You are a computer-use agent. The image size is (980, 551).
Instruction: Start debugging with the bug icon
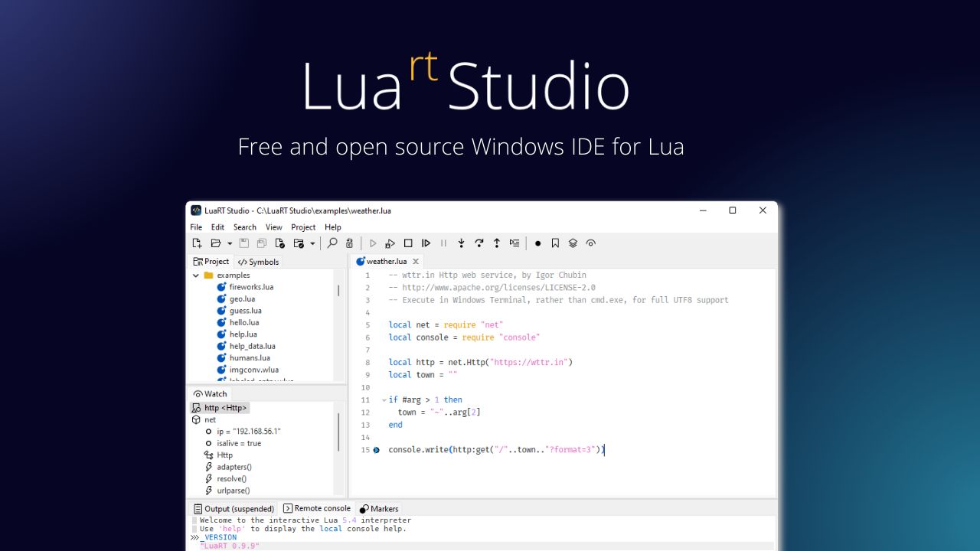pyautogui.click(x=390, y=243)
